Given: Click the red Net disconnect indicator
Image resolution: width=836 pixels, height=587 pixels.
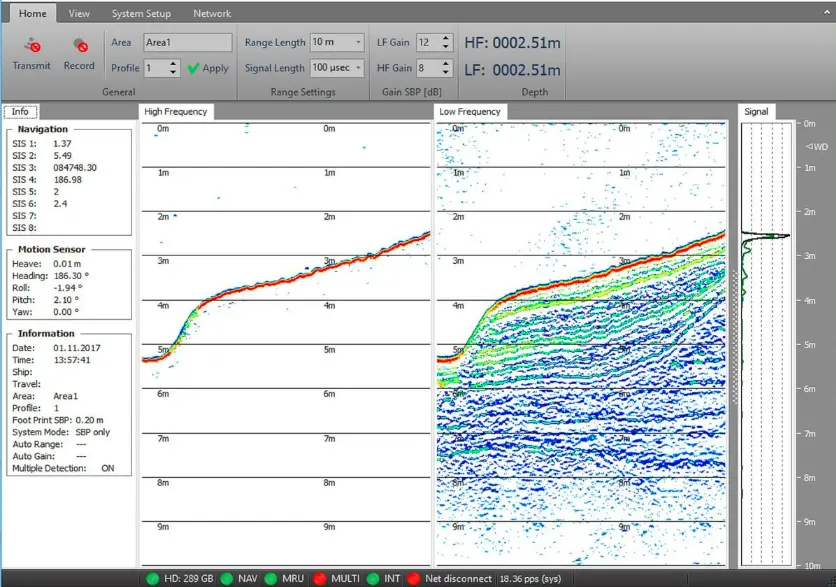Looking at the screenshot, I should coord(413,578).
